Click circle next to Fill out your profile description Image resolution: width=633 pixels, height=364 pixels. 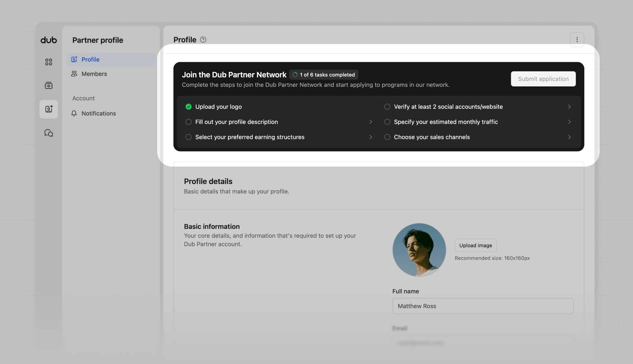click(188, 122)
